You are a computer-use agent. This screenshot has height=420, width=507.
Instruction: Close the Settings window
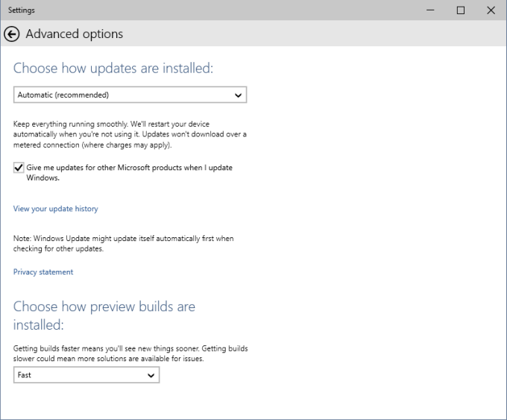pyautogui.click(x=490, y=10)
